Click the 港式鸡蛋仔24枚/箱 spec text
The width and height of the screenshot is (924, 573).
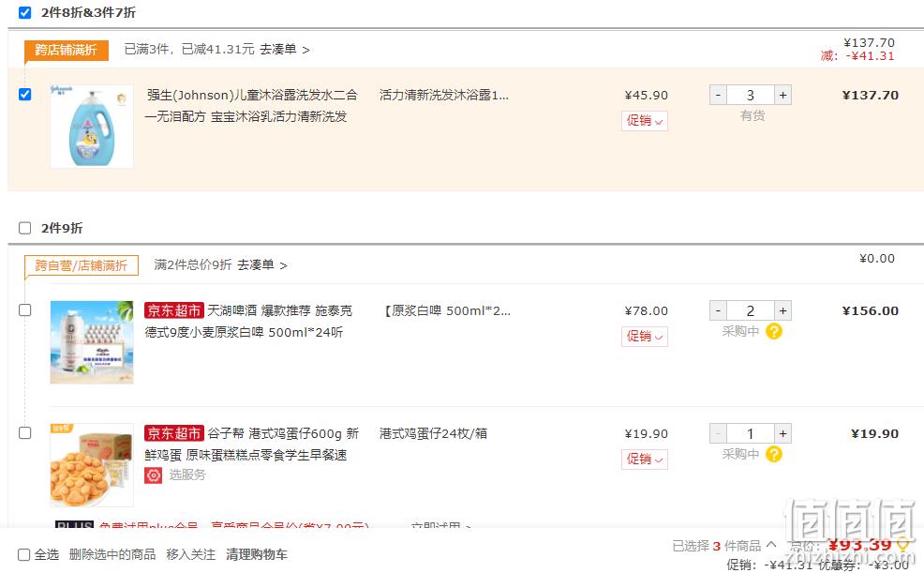click(x=433, y=433)
